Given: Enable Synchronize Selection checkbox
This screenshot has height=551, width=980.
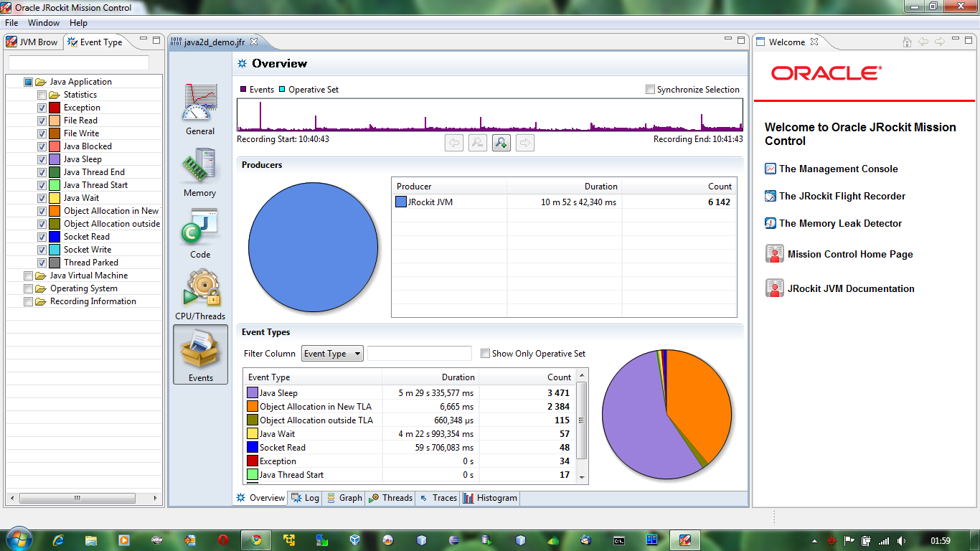Looking at the screenshot, I should (x=650, y=90).
